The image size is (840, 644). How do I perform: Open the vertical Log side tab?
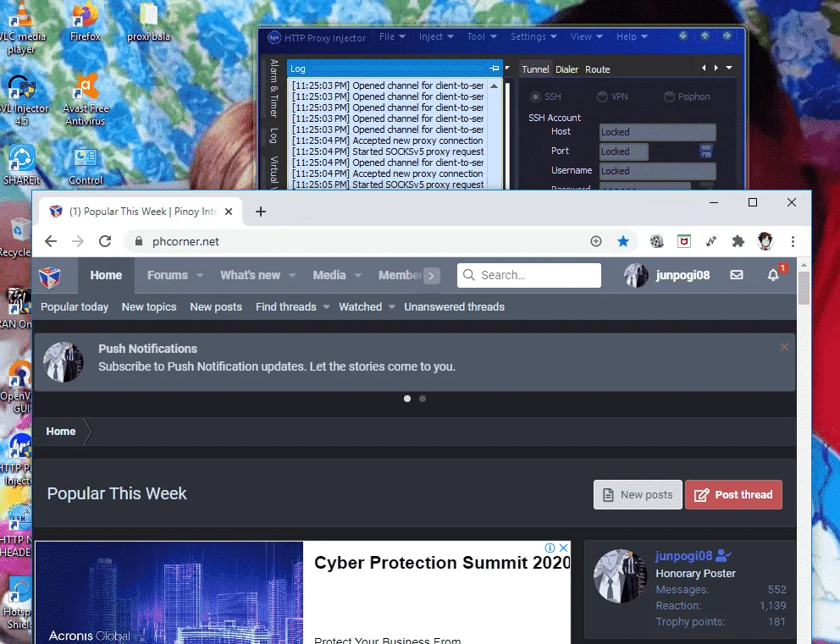274,135
